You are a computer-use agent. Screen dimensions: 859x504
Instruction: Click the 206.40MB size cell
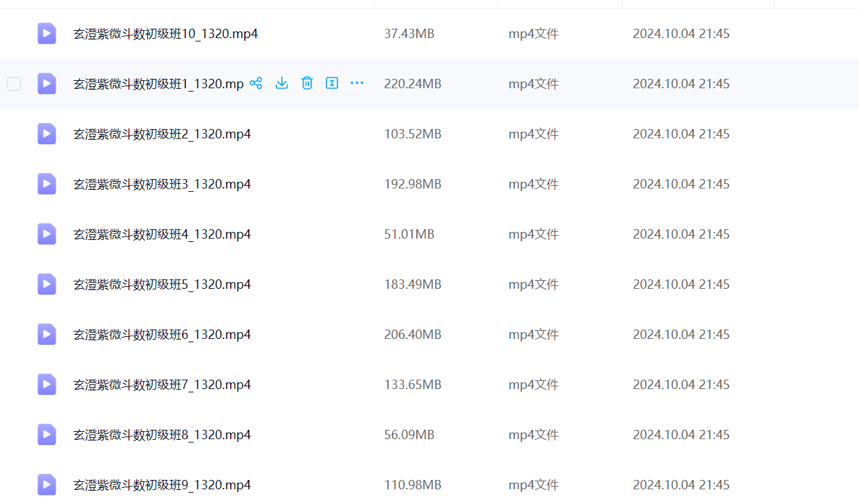point(412,334)
